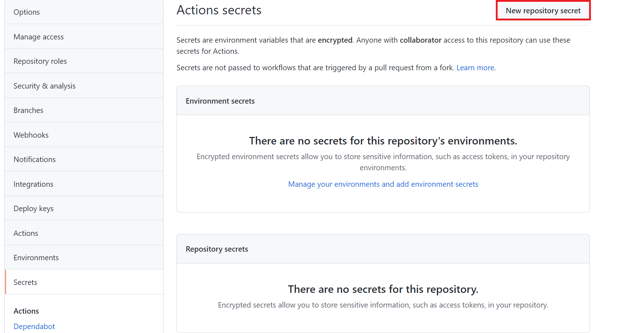This screenshot has width=644, height=333.
Task: Click the New repository secret button
Action: point(543,11)
